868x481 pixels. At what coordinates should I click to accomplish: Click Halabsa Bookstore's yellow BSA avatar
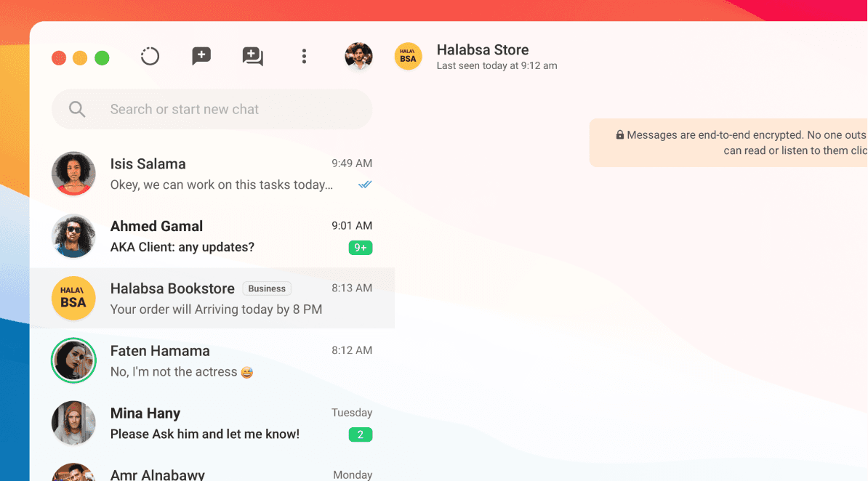pyautogui.click(x=73, y=299)
